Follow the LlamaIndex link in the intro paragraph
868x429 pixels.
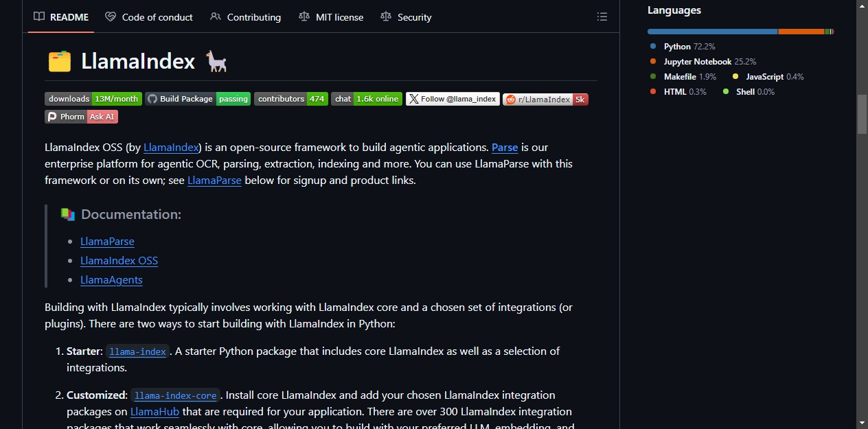(x=171, y=147)
